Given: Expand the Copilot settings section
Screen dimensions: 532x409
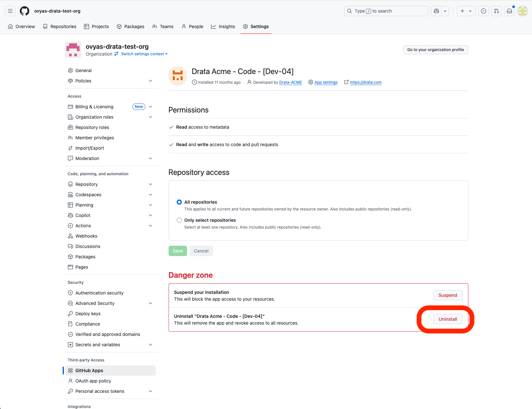Looking at the screenshot, I should pos(151,215).
